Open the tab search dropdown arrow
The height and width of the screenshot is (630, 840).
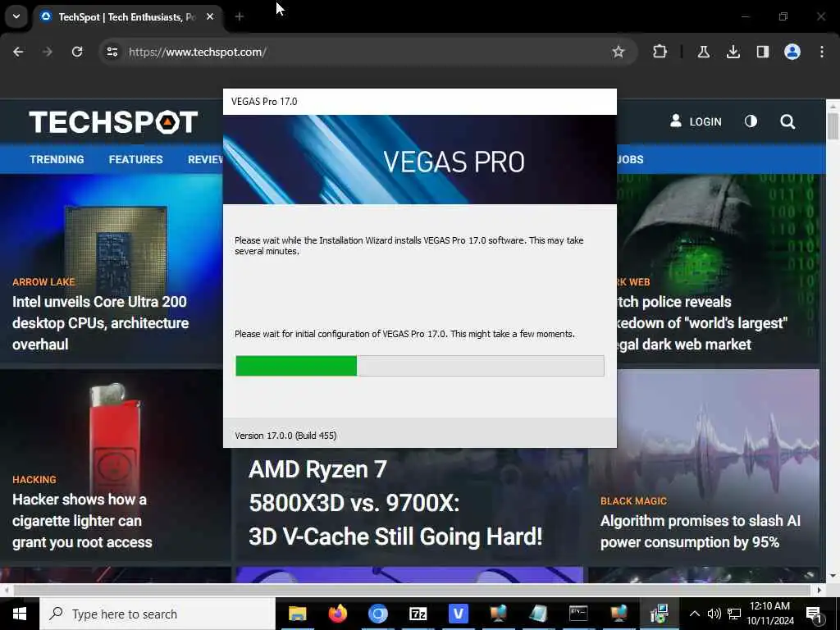[16, 16]
